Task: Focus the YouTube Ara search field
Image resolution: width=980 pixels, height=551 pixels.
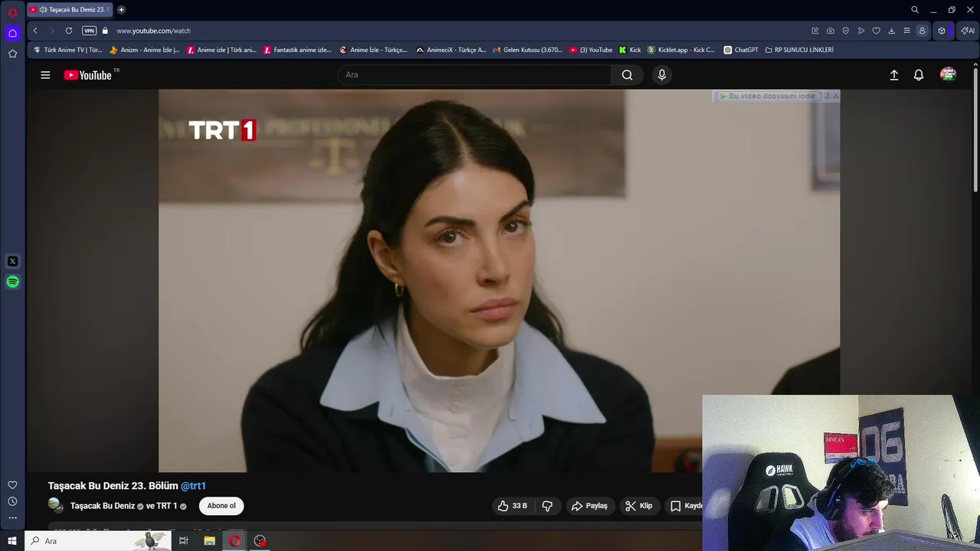Action: coord(474,75)
